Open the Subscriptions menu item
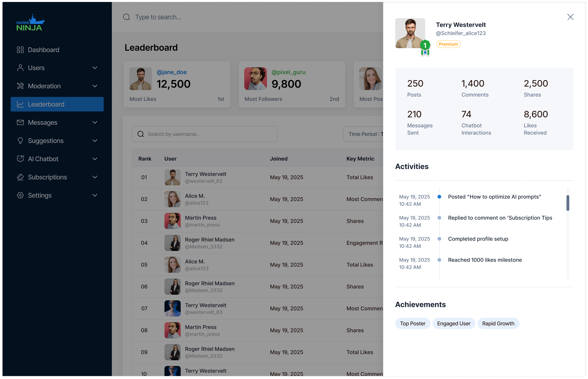This screenshot has width=588, height=379. (47, 177)
